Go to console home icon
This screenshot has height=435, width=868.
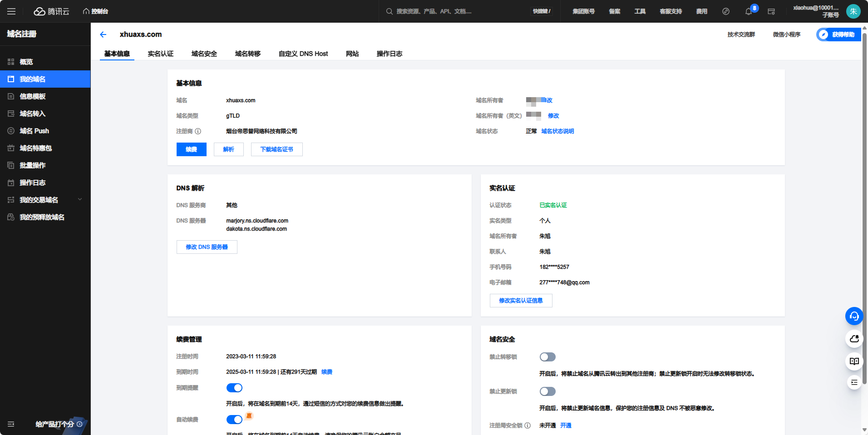click(86, 11)
